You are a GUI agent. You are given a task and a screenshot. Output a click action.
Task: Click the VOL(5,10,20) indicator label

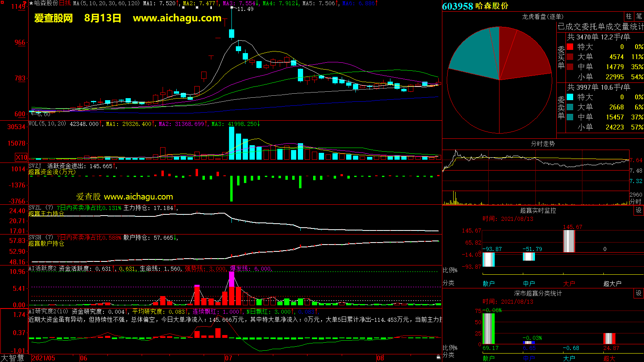click(47, 124)
